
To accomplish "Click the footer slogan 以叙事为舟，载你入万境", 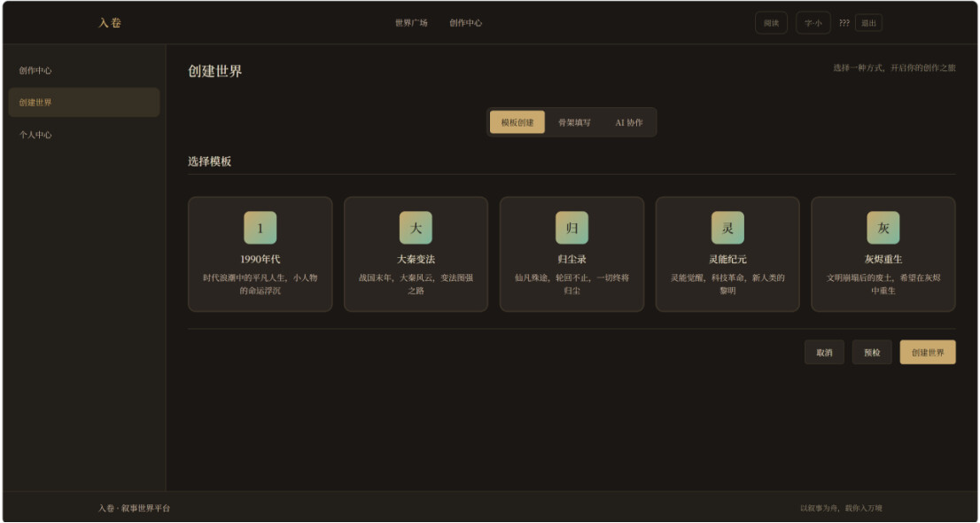I will [x=841, y=508].
